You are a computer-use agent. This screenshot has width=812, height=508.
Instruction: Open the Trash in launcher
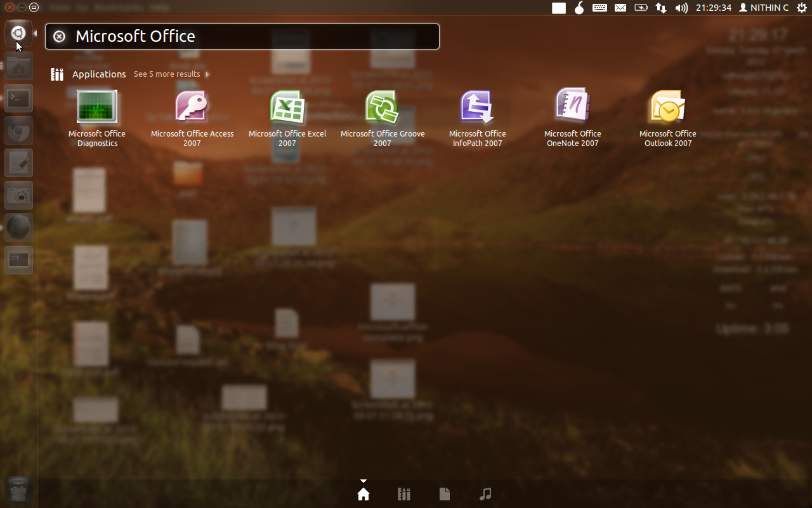(x=18, y=491)
